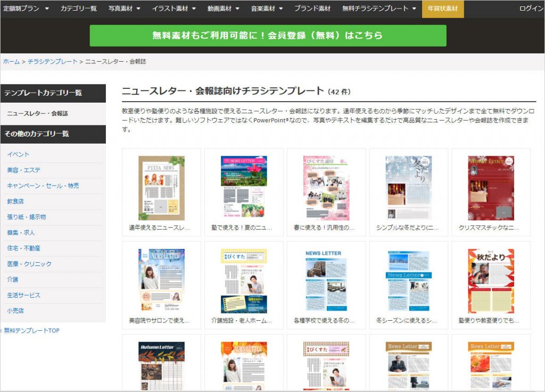Open the ブランド素材 menu item
The image size is (545, 392).
pyautogui.click(x=312, y=9)
